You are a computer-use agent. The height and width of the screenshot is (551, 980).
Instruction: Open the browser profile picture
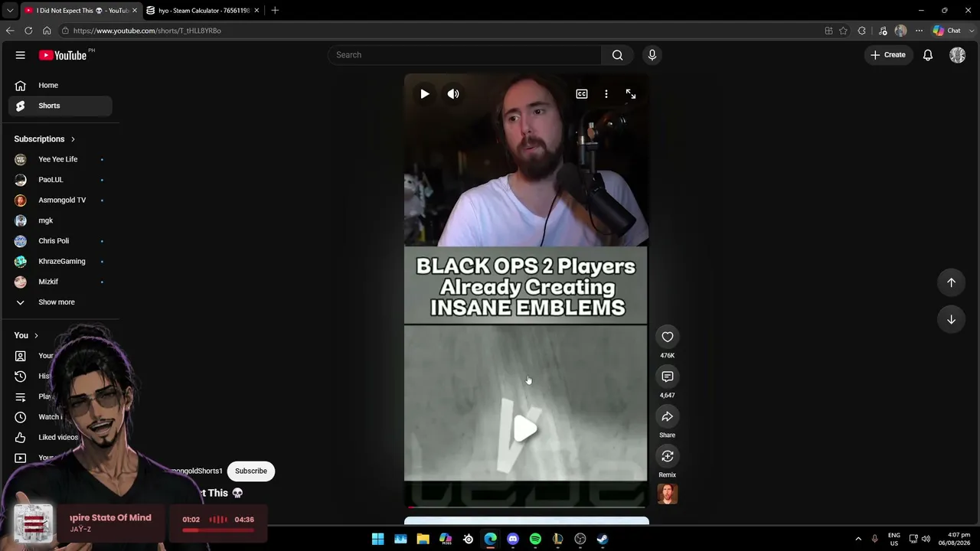(x=901, y=31)
